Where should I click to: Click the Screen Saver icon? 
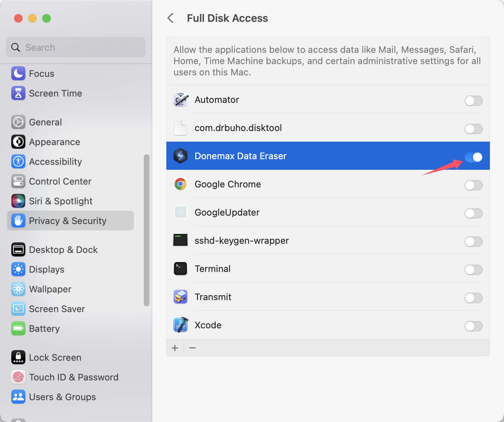pos(18,309)
